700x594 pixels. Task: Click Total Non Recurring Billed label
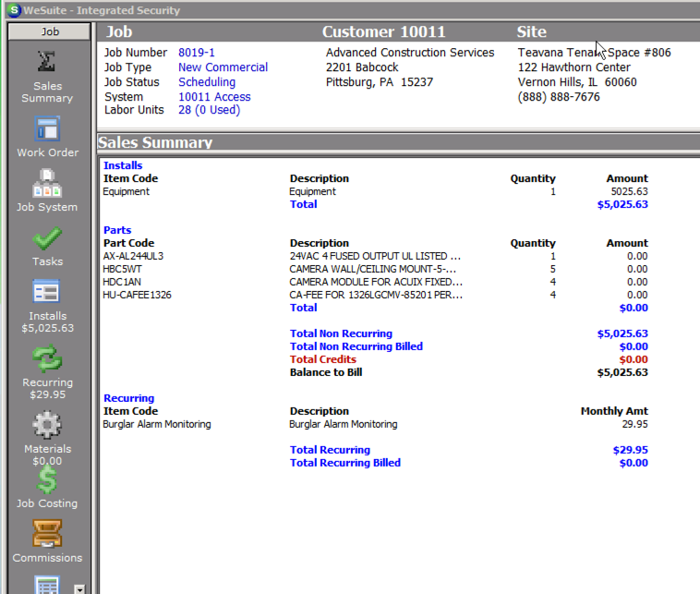point(356,346)
